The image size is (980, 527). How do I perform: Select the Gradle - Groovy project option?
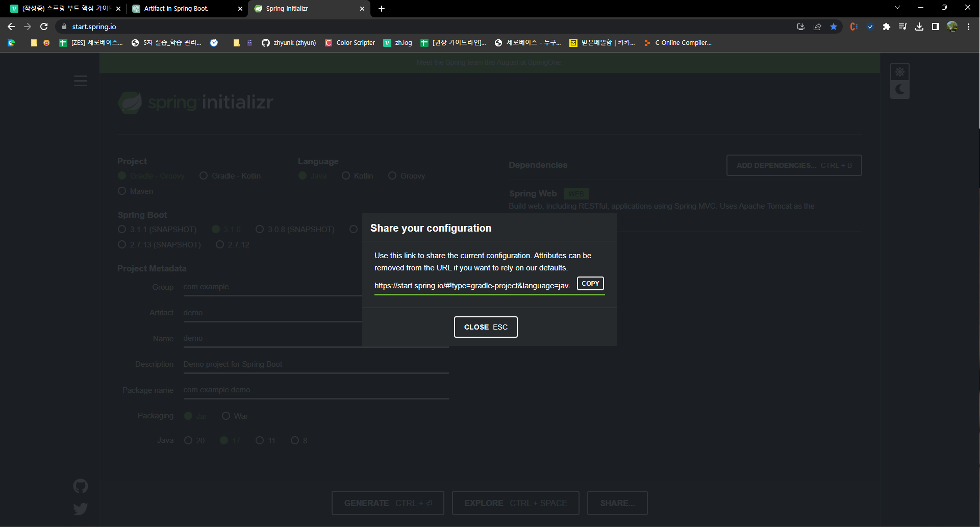151,176
